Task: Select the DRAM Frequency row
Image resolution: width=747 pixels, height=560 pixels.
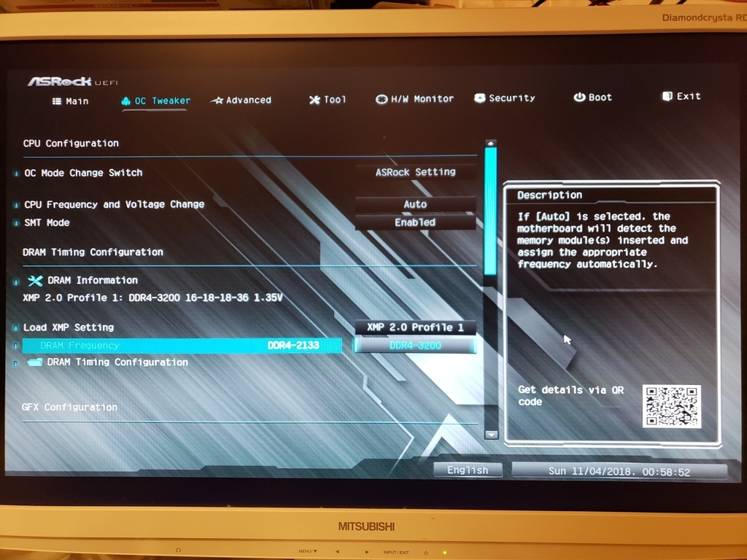Action: tap(182, 345)
